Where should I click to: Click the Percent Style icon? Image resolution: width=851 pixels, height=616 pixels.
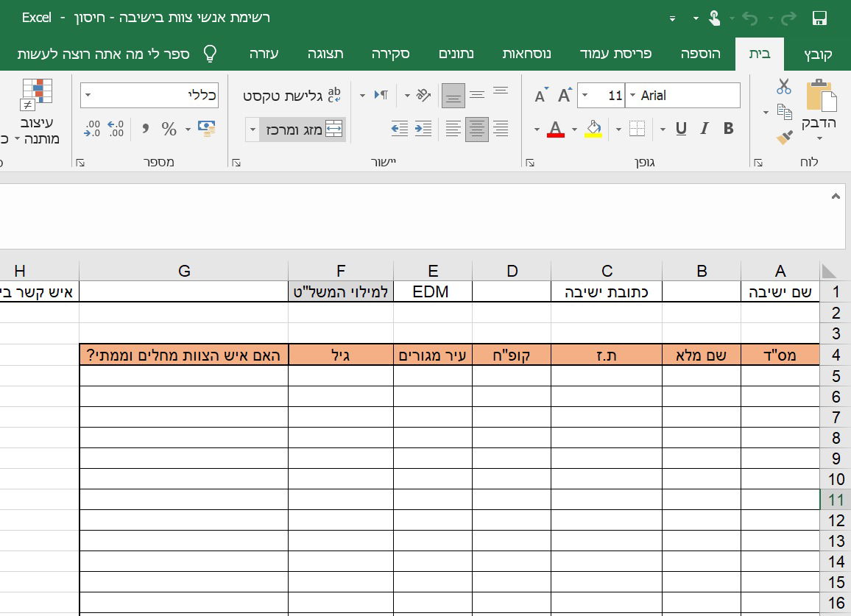click(x=169, y=130)
